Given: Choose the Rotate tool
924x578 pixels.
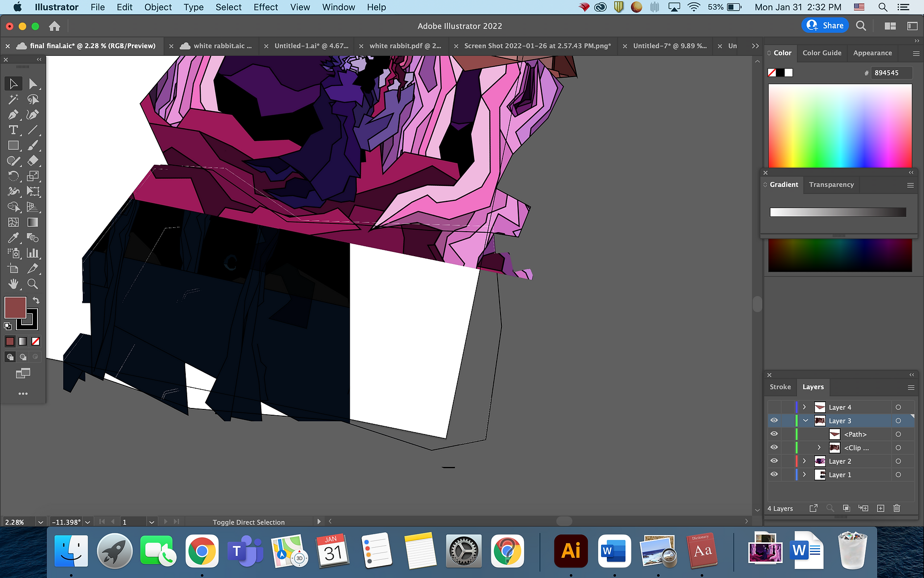Looking at the screenshot, I should coord(13,176).
